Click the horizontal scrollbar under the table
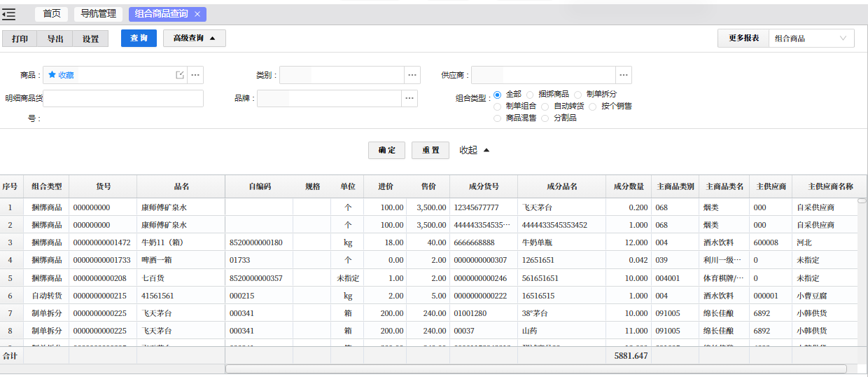The height and width of the screenshot is (377, 868). click(x=535, y=369)
